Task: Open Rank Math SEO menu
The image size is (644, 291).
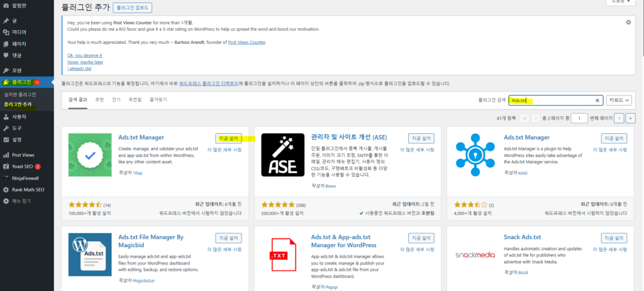Action: (28, 190)
